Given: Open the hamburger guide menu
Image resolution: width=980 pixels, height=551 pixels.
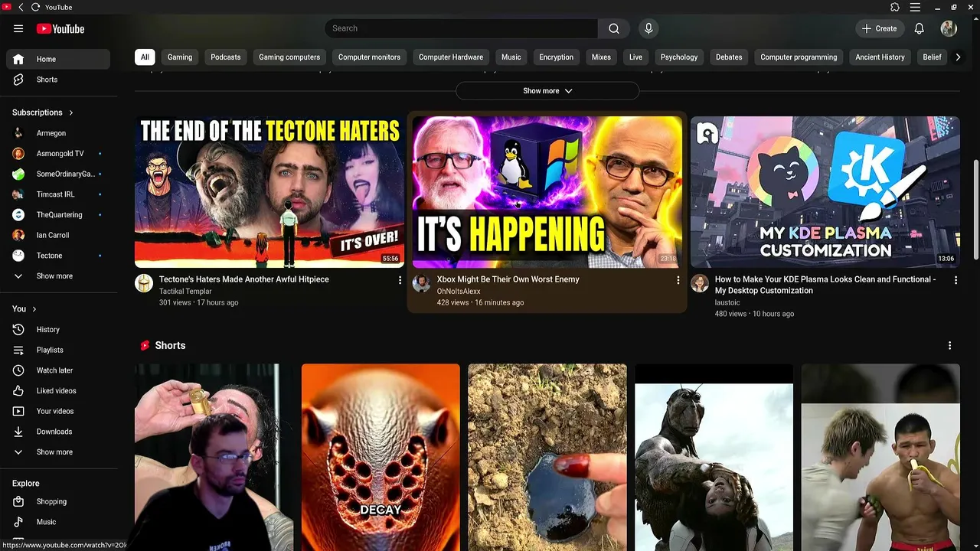Looking at the screenshot, I should [x=18, y=28].
